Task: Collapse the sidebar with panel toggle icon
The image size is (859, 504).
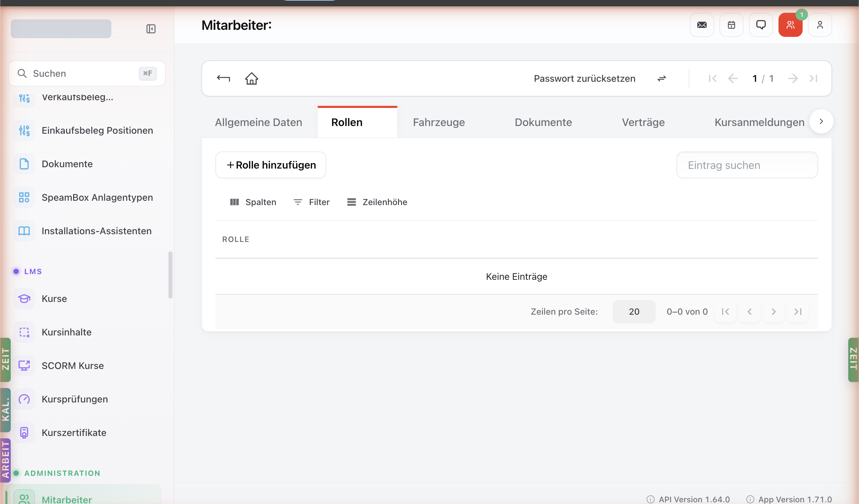Action: point(151,29)
